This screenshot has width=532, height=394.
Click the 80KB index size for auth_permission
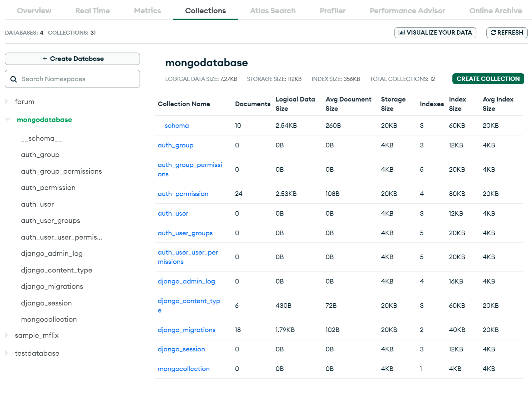(457, 194)
